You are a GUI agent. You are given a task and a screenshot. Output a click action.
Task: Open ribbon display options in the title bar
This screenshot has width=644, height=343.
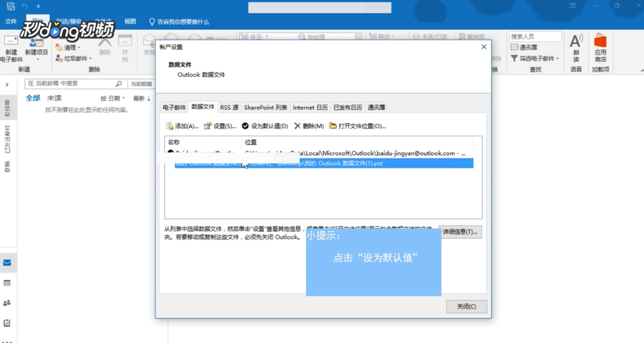(573, 6)
